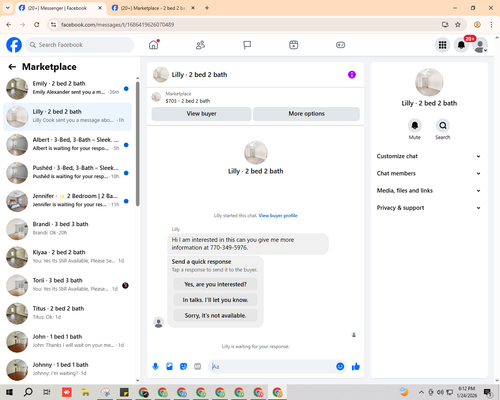500x400 pixels.
Task: Send quick reply "Yes, are you interested?"
Action: click(x=215, y=284)
